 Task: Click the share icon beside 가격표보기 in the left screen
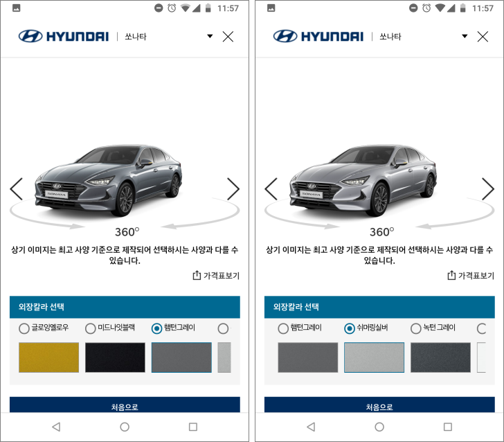click(x=197, y=275)
